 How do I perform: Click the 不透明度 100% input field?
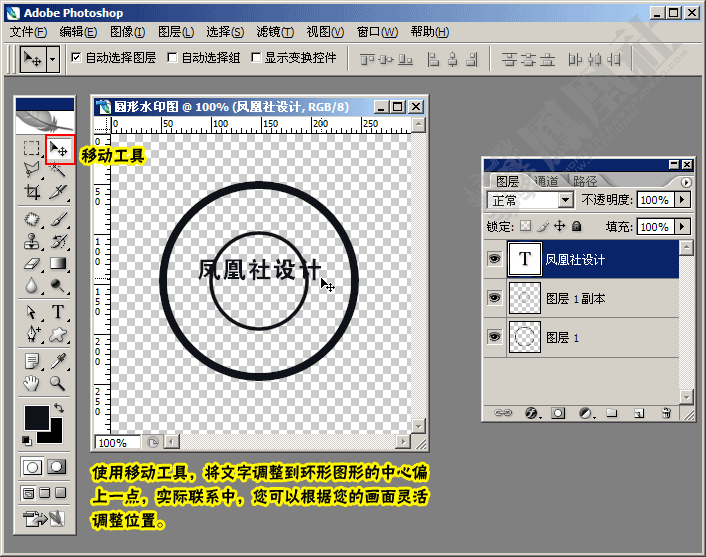click(x=655, y=199)
